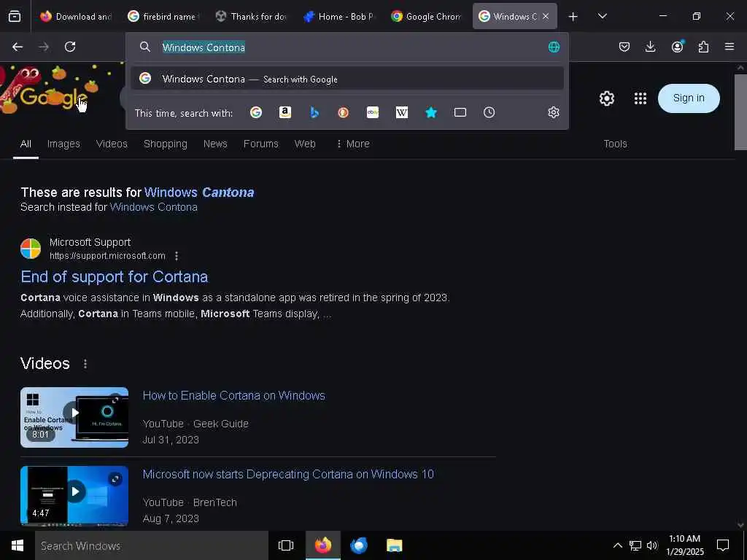Search this time with Bing

click(314, 112)
